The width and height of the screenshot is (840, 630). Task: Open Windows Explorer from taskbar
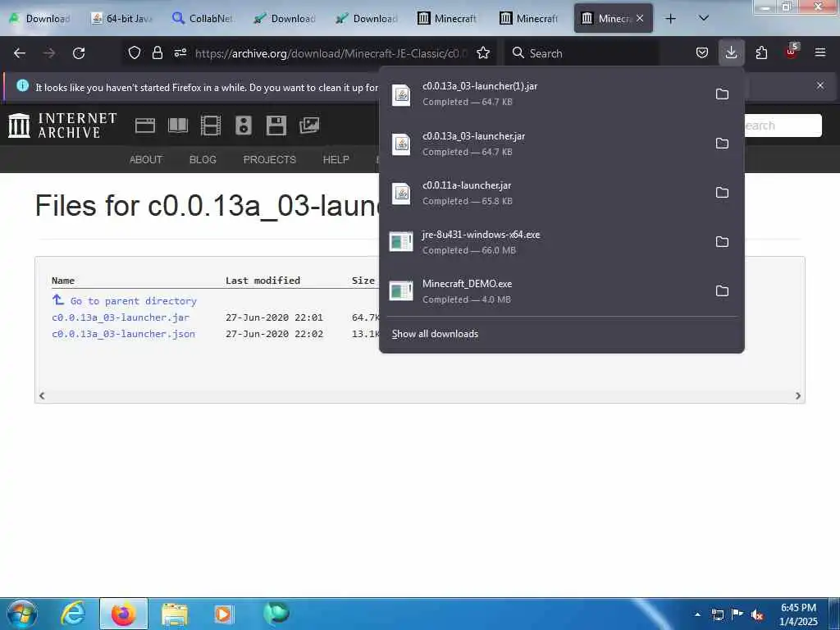pos(174,614)
